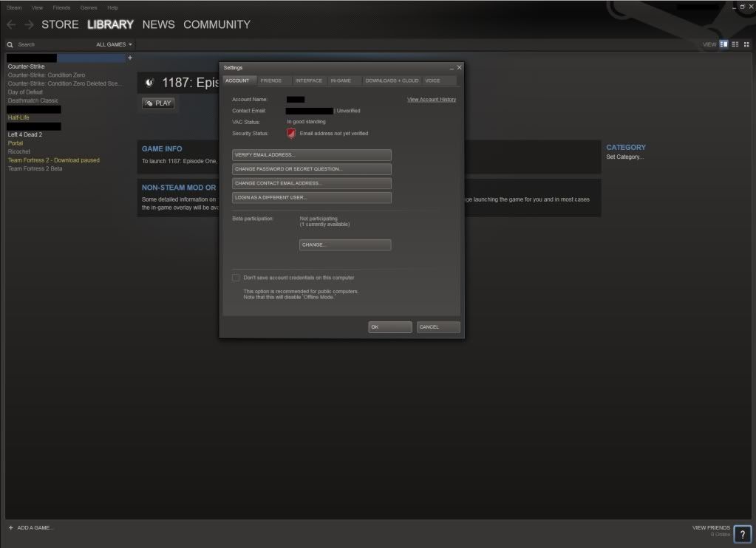The image size is (756, 548).
Task: Switch to the Interface settings tab
Action: (309, 81)
